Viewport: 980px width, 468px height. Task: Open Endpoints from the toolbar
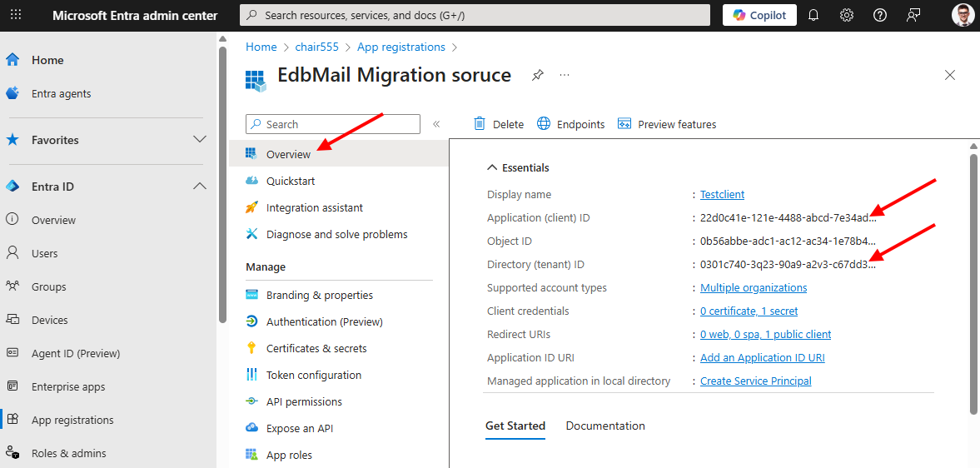click(x=570, y=124)
